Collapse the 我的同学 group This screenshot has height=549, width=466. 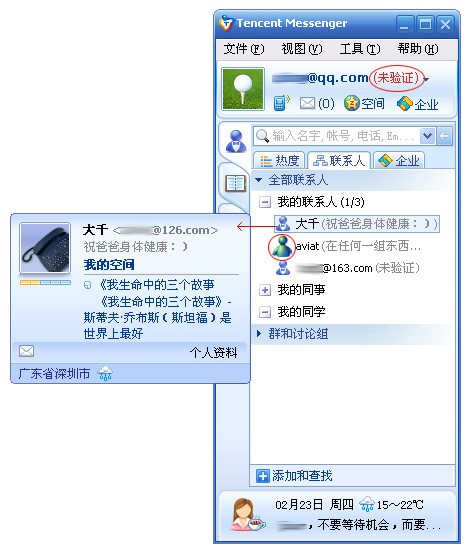pos(265,312)
